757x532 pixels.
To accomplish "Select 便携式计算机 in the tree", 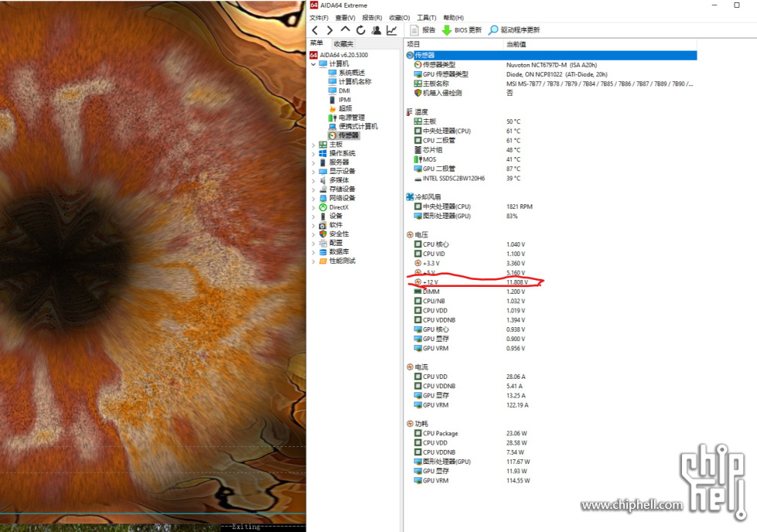I will click(x=353, y=127).
